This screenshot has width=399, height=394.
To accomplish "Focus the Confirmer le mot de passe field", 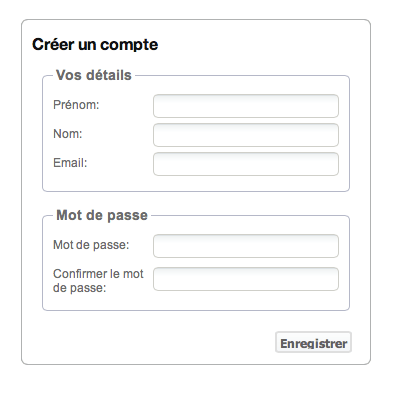I will (x=246, y=279).
